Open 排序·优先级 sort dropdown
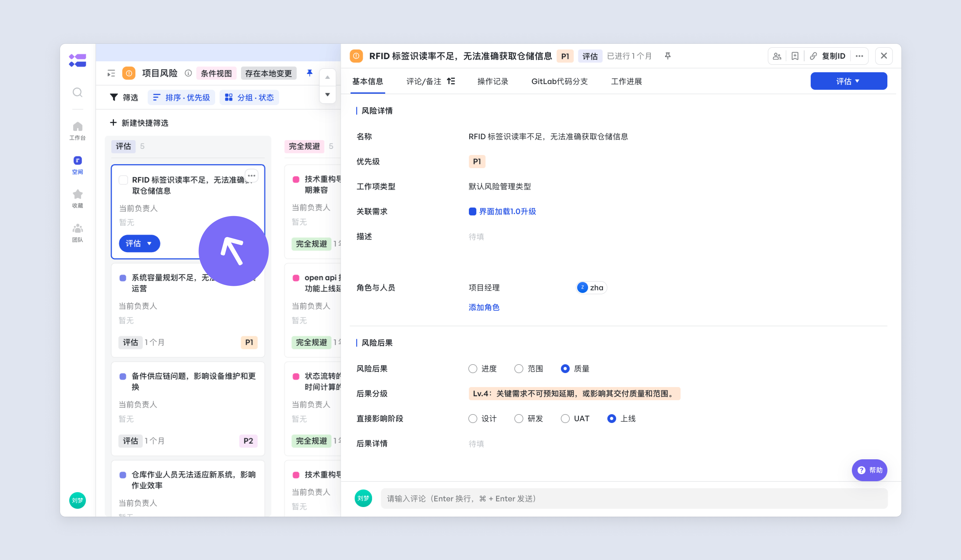Viewport: 961px width, 560px height. pyautogui.click(x=181, y=97)
